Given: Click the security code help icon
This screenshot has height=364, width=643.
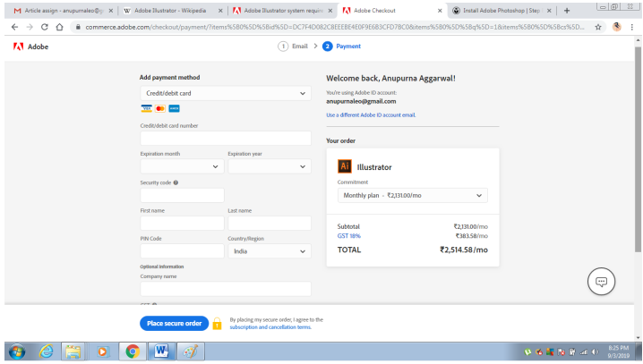Looking at the screenshot, I should click(x=176, y=182).
